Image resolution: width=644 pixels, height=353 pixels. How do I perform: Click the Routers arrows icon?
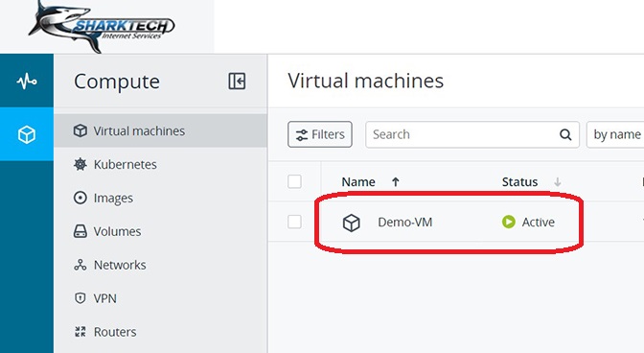[80, 332]
